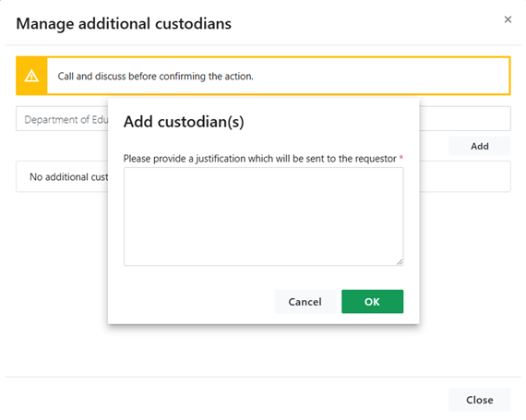The image size is (526, 420).
Task: Click the Add button beside custodian list
Action: (479, 146)
